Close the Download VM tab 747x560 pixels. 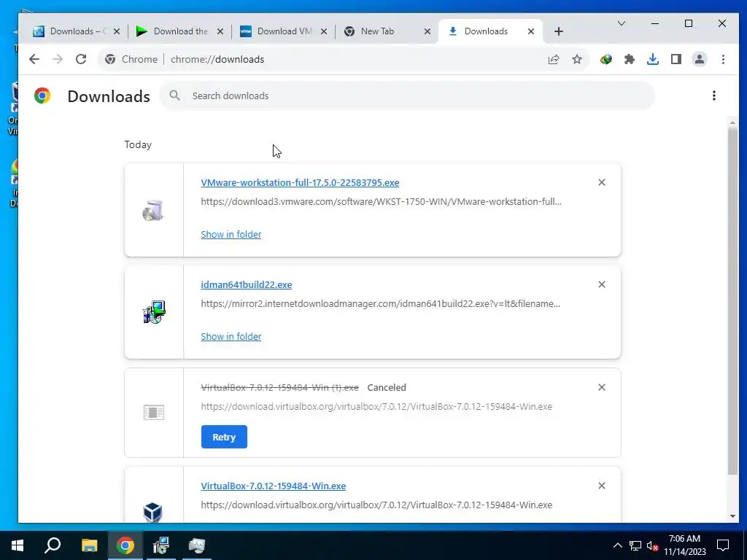(323, 31)
